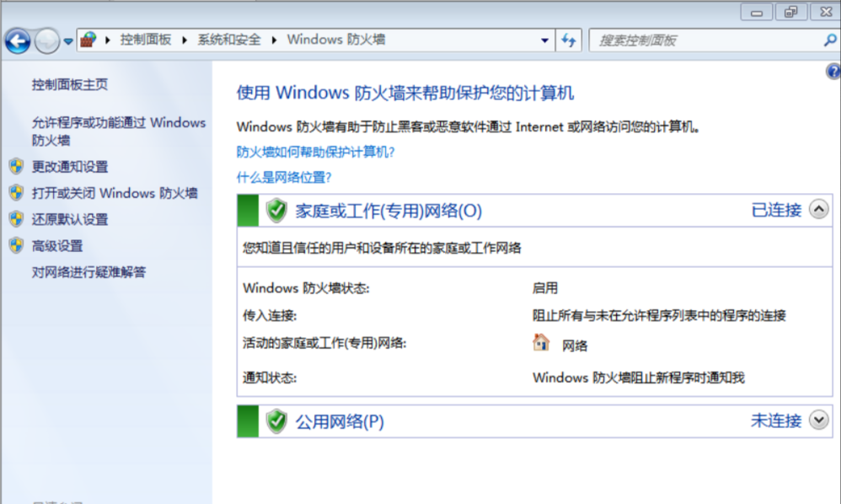The height and width of the screenshot is (504, 841).
Task: Open 打开或关闭 Windows 防火墙 link
Action: 115,193
